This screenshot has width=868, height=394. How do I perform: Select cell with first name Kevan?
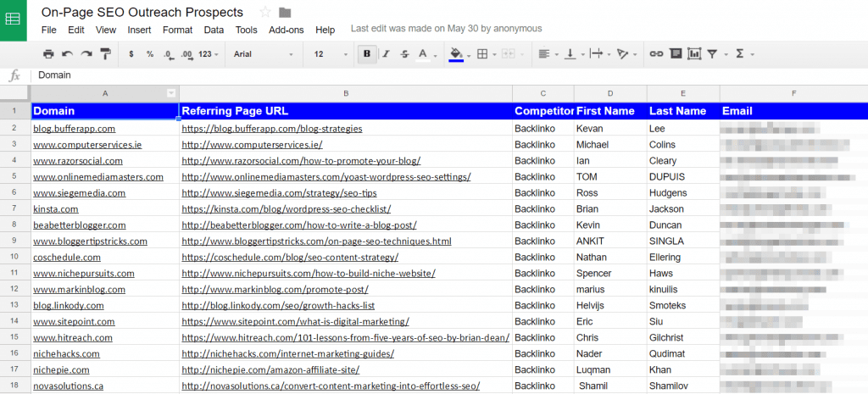click(610, 129)
